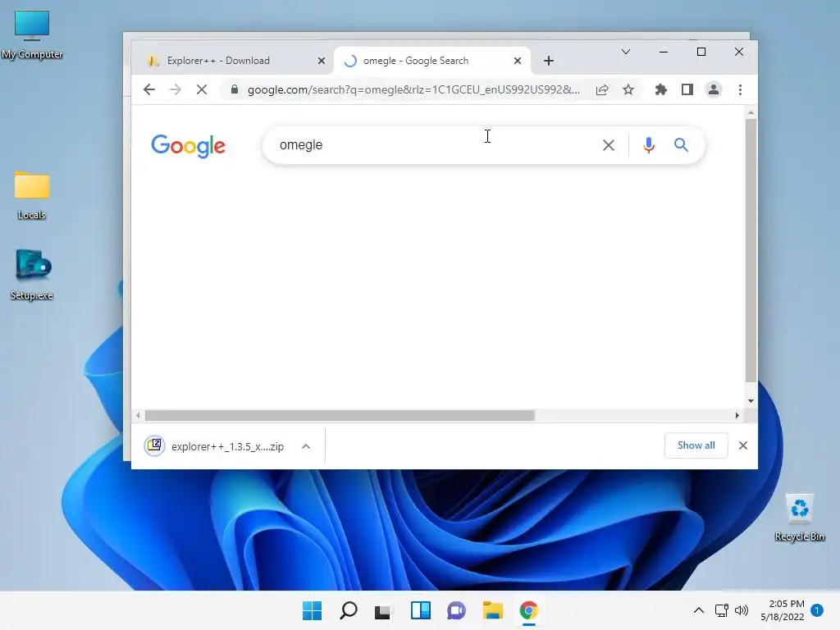Image resolution: width=840 pixels, height=630 pixels.
Task: Show hidden system tray icons
Action: click(699, 610)
